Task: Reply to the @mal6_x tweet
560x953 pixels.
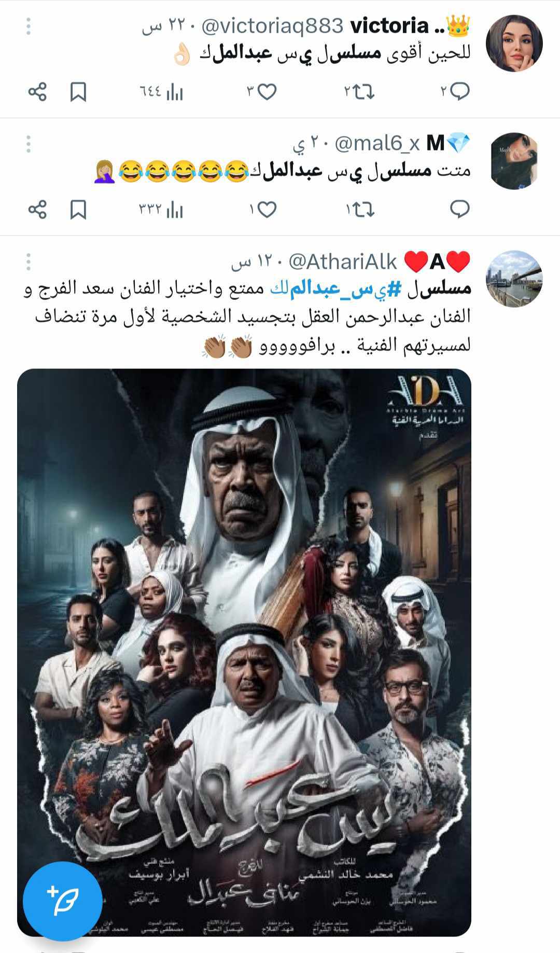Action: tap(460, 209)
